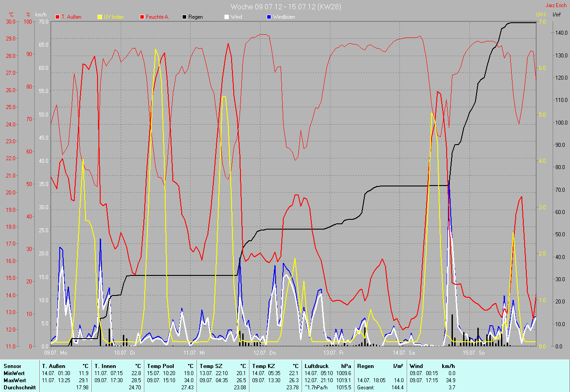Click the Luftdruck column header
This screenshot has height=392, width=570.
point(317,366)
